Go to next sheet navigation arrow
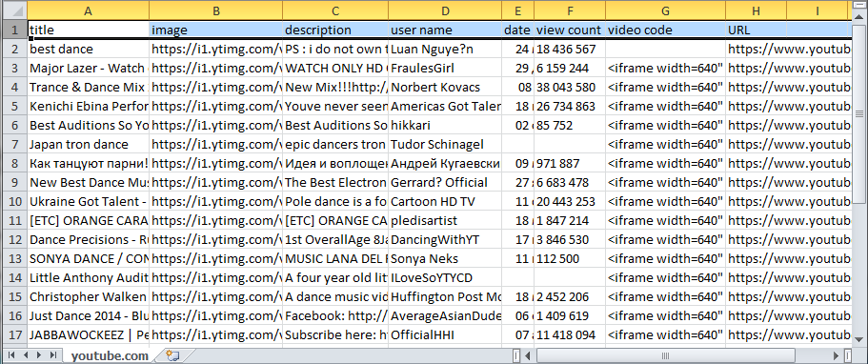868x364 pixels. (x=39, y=354)
